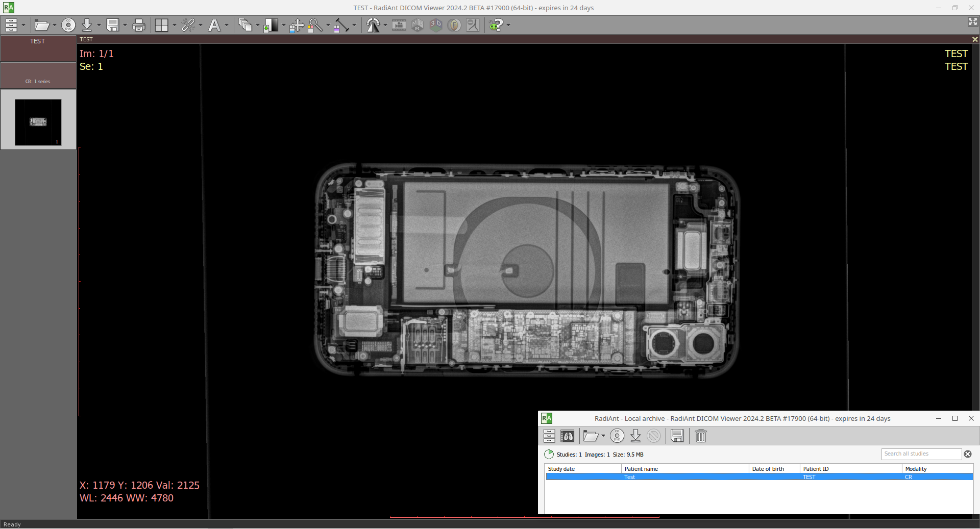Open the MPR reconstruction tool

(x=418, y=24)
